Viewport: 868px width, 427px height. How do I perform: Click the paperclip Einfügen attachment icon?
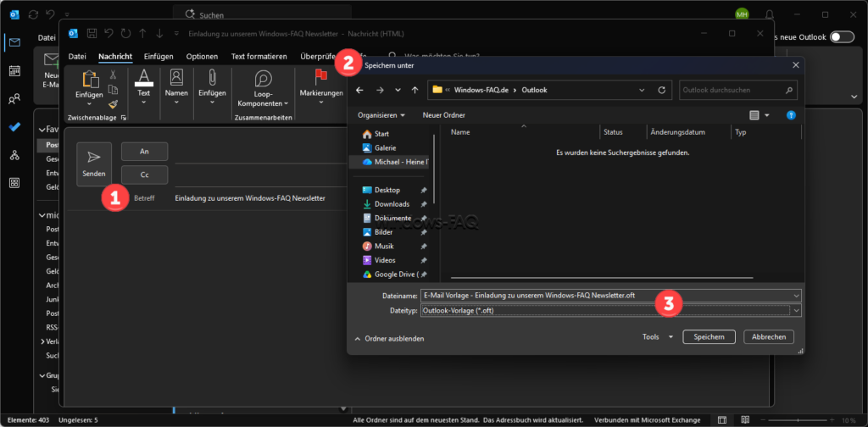coord(212,77)
